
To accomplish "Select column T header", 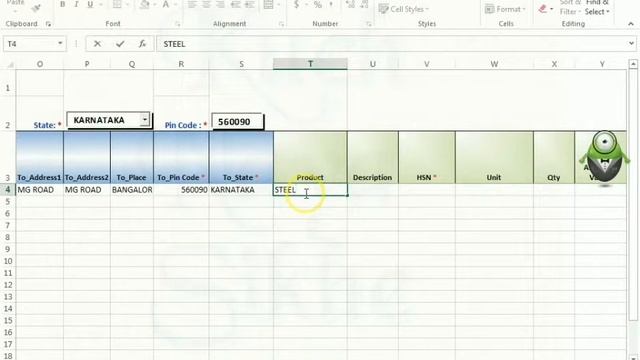I will point(310,64).
